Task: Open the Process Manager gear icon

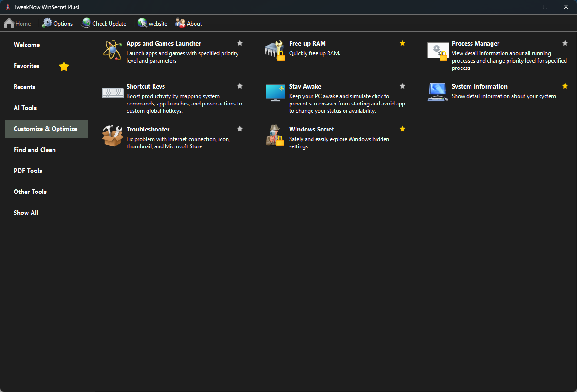Action: click(x=437, y=50)
